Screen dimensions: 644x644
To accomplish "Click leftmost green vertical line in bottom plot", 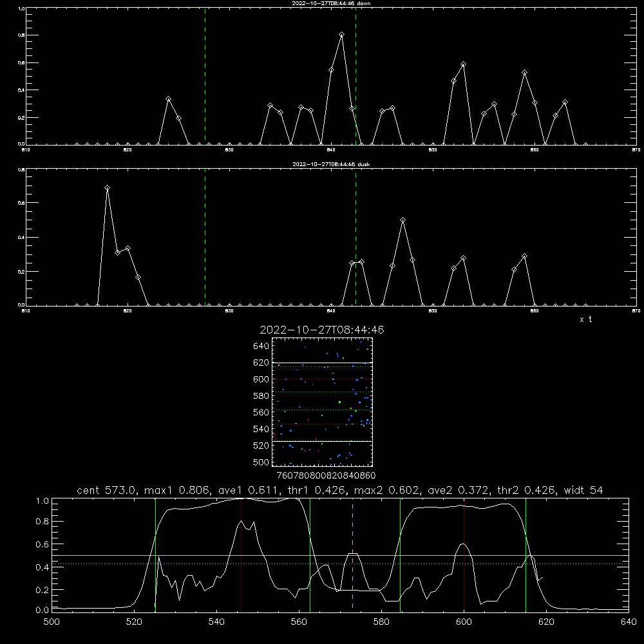I will 155,554.
